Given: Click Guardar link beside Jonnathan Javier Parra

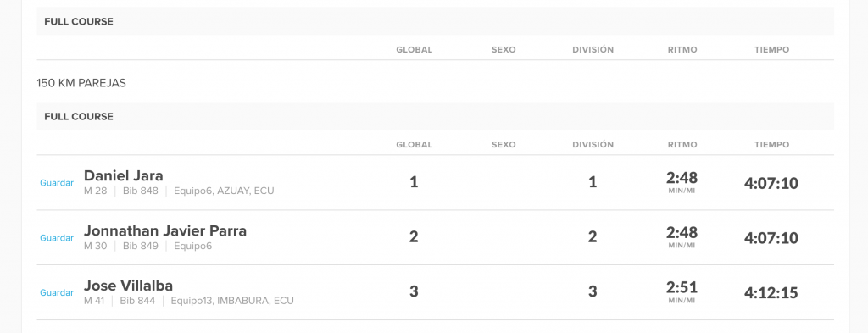Looking at the screenshot, I should [57, 238].
